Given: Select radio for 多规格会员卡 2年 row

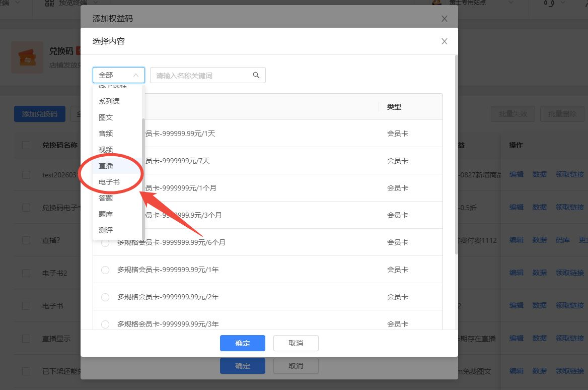Looking at the screenshot, I should [105, 297].
